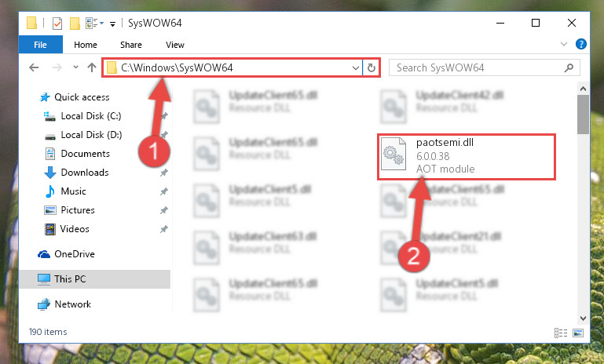Switch to details view layout icon
604x364 pixels.
click(561, 333)
